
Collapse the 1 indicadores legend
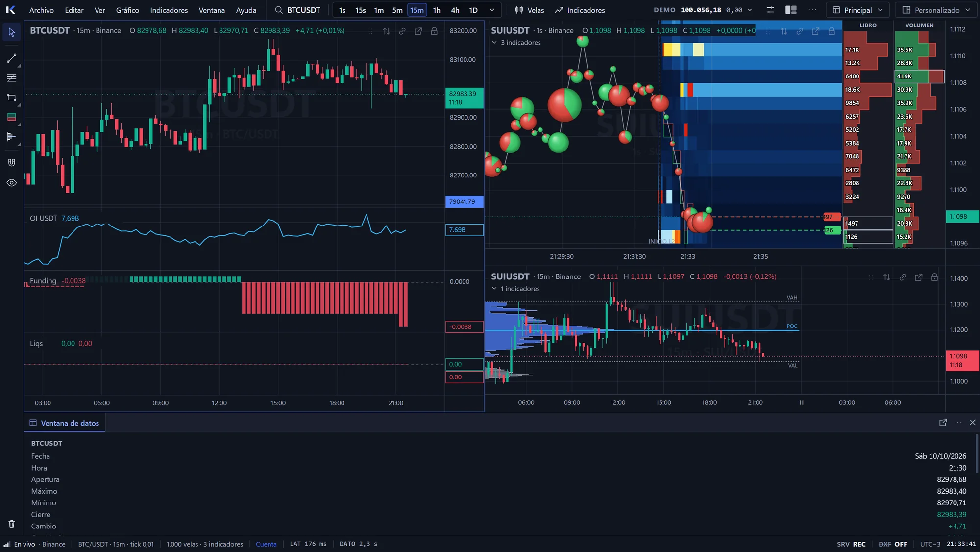pos(494,289)
